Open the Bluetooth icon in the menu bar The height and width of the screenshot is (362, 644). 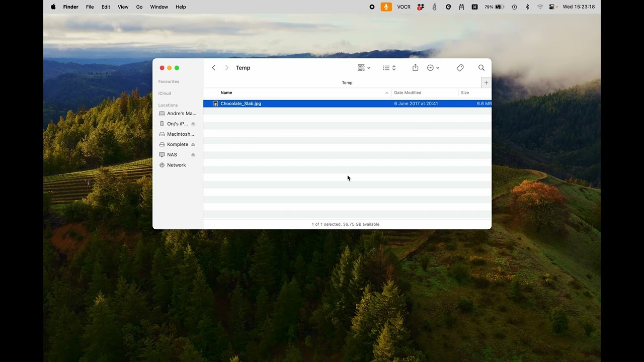click(527, 7)
